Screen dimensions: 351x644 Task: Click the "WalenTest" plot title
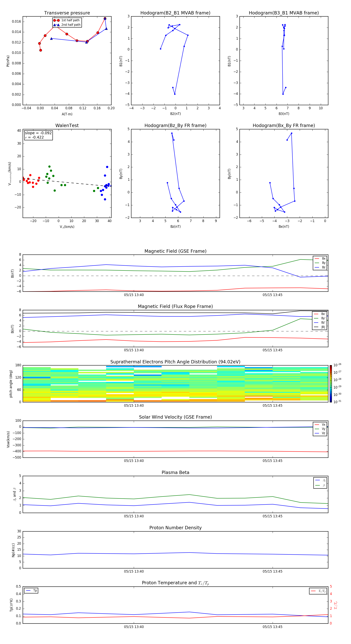(x=67, y=125)
